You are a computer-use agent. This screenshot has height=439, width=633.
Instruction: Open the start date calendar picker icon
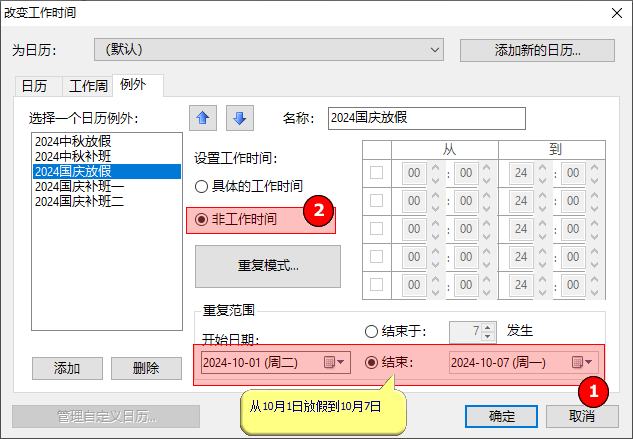point(333,361)
